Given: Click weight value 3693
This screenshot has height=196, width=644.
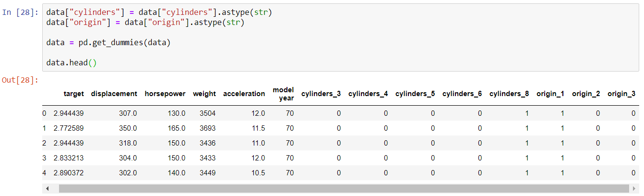Looking at the screenshot, I should click(x=208, y=128).
